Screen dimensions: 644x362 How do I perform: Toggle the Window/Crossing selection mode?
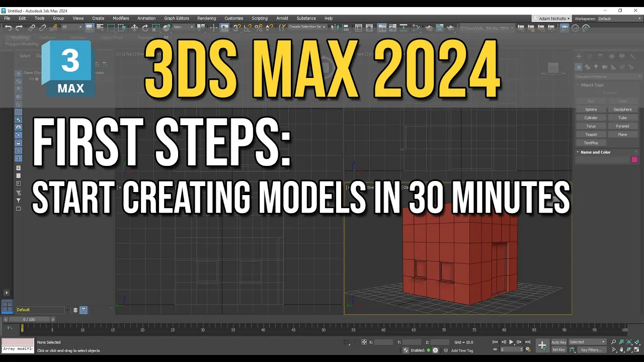coord(122,28)
